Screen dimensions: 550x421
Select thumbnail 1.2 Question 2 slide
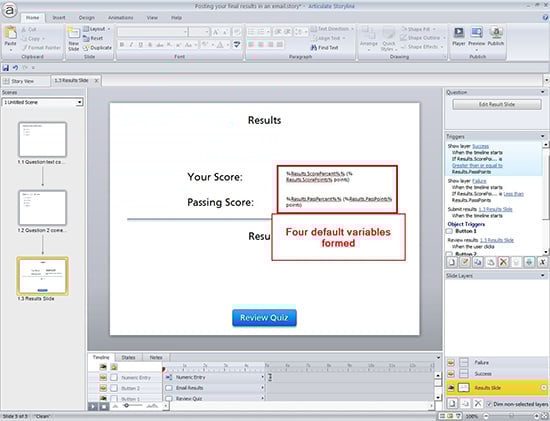(x=42, y=208)
